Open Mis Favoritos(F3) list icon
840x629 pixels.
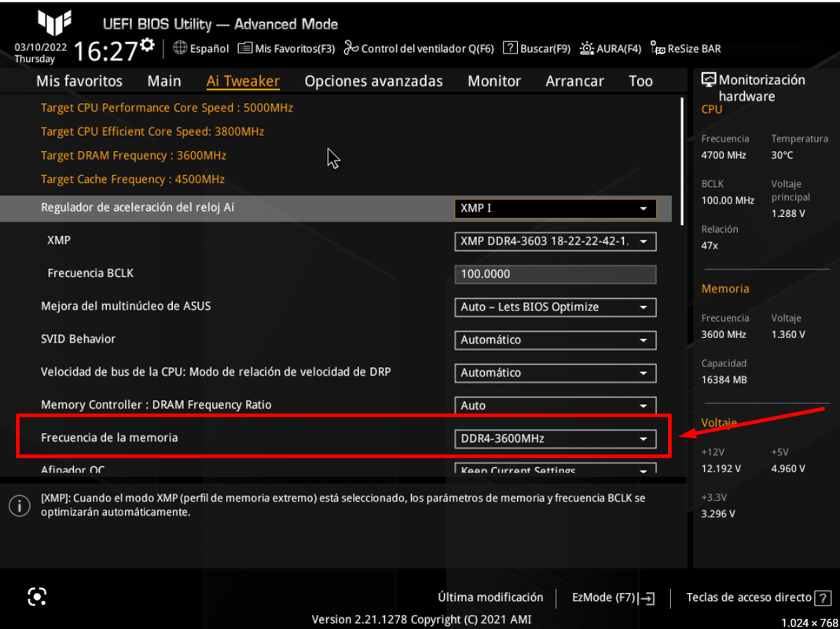pyautogui.click(x=245, y=48)
